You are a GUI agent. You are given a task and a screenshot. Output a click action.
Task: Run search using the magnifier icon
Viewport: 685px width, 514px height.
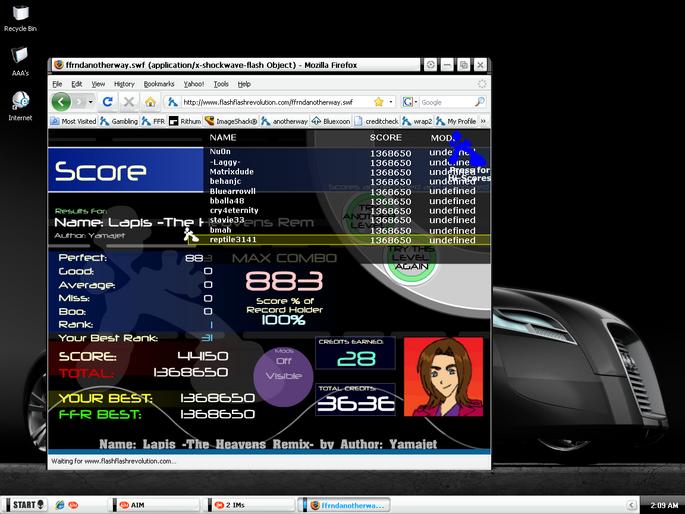[x=479, y=102]
